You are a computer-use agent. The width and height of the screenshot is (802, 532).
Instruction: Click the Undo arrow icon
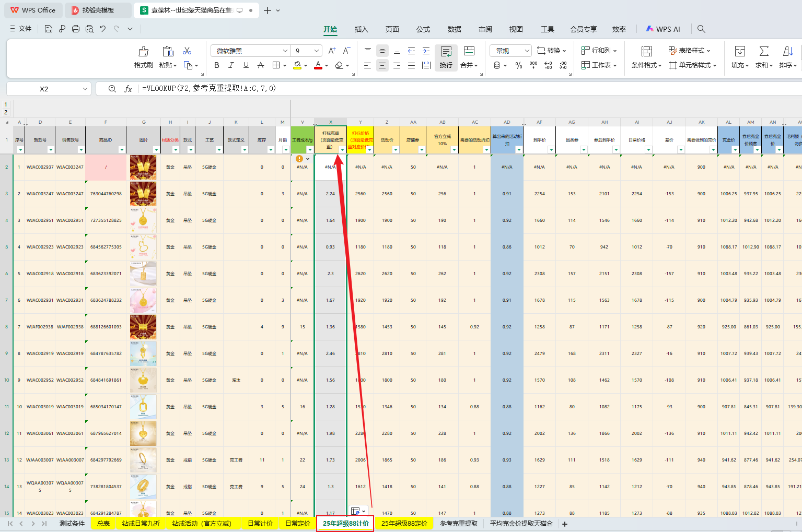[x=103, y=29]
